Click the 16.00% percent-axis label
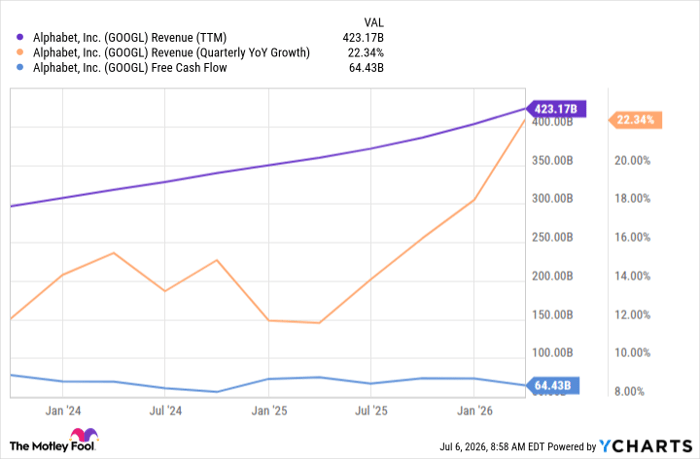This screenshot has height=459, width=700. [632, 237]
